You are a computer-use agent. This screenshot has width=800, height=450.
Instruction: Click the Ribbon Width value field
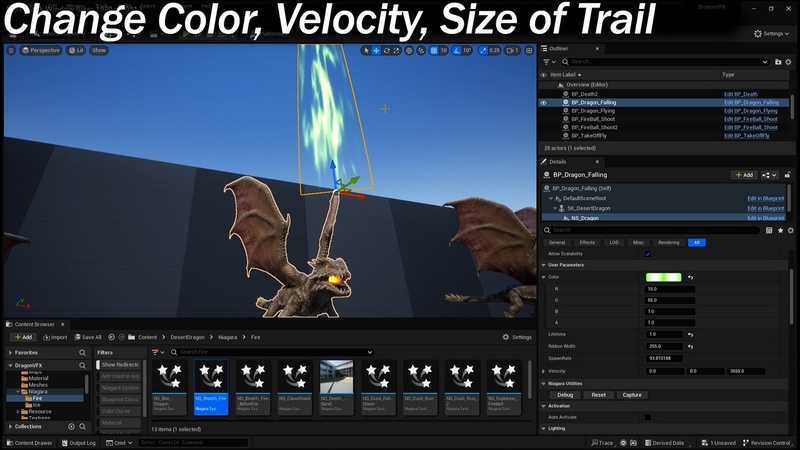click(670, 346)
